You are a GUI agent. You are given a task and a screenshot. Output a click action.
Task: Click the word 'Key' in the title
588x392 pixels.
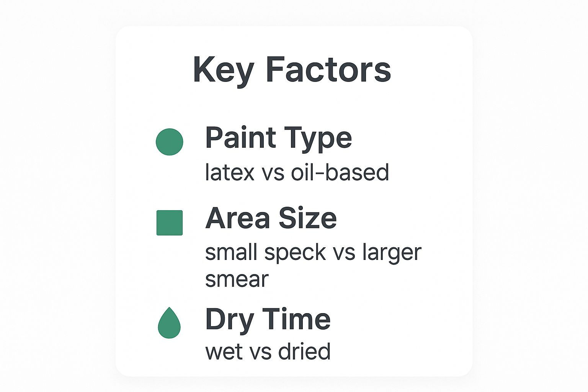coord(223,70)
